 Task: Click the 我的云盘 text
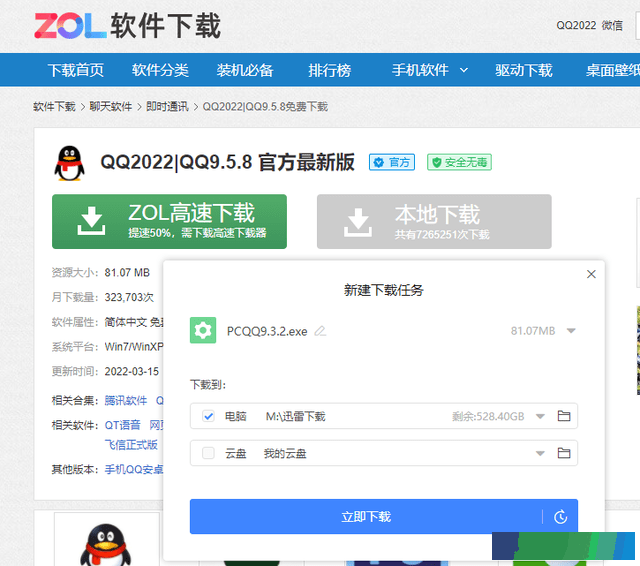285,453
